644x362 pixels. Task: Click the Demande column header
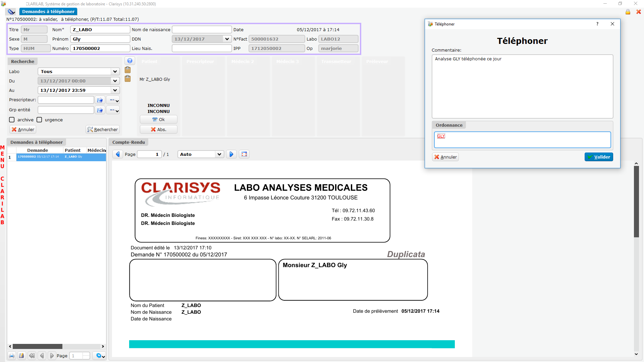pos(38,150)
